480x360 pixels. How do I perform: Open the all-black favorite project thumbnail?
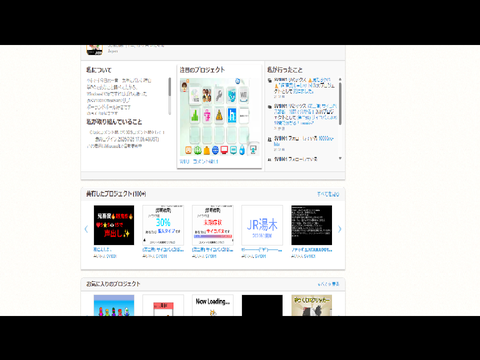(x=262, y=305)
